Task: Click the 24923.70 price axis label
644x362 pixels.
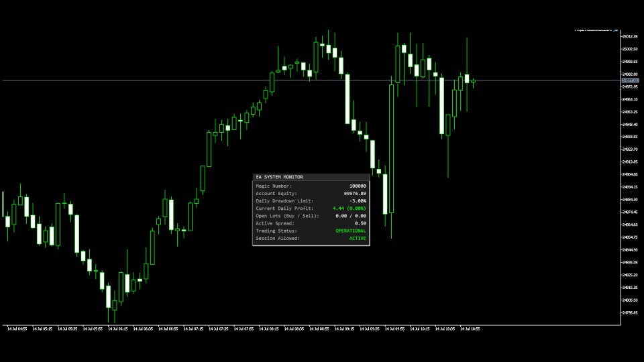Action: (630, 149)
